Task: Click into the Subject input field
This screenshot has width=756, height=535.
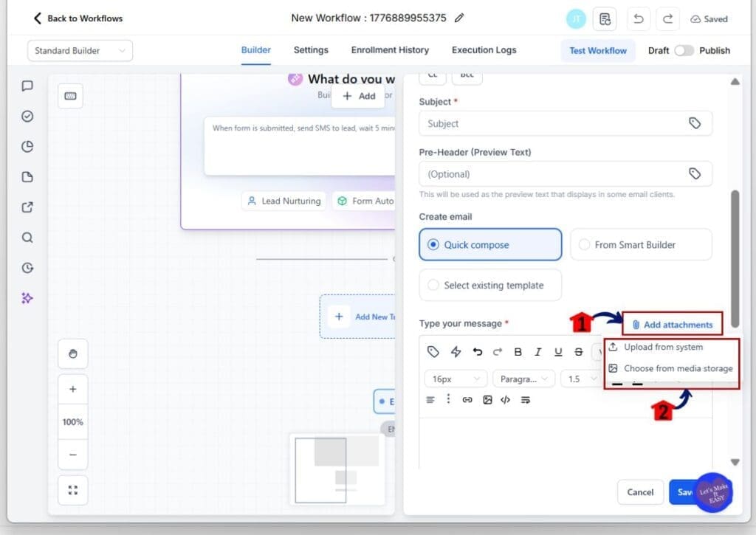Action: [x=554, y=124]
